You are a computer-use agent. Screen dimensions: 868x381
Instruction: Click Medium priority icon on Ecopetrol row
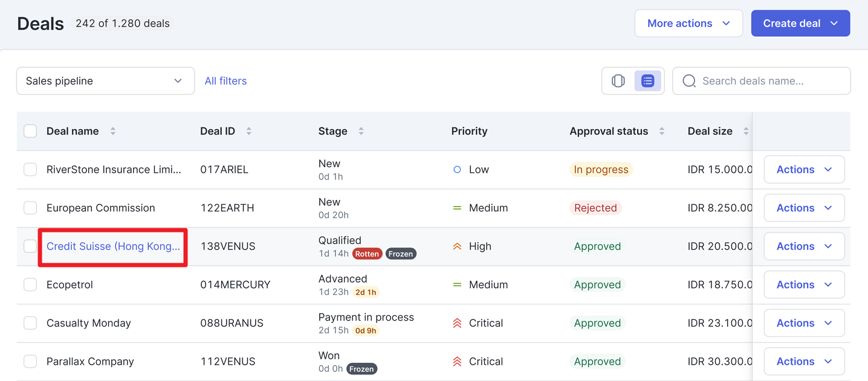pyautogui.click(x=457, y=284)
